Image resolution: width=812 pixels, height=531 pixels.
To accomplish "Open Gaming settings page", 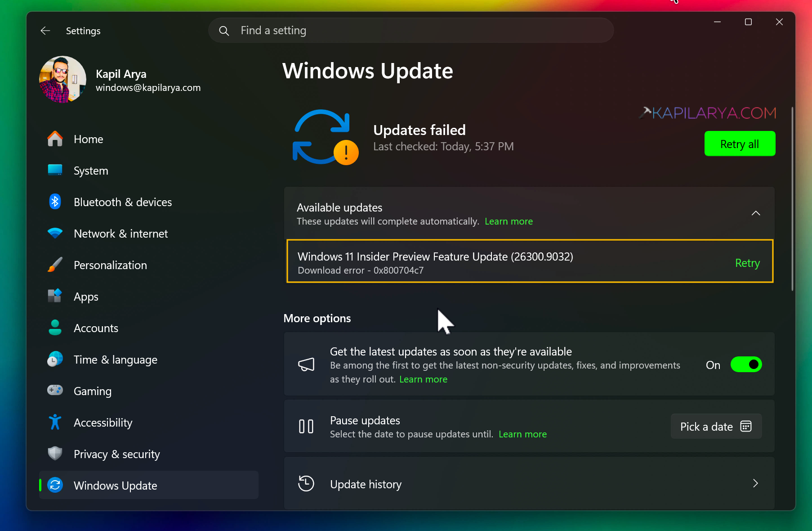I will (149, 391).
